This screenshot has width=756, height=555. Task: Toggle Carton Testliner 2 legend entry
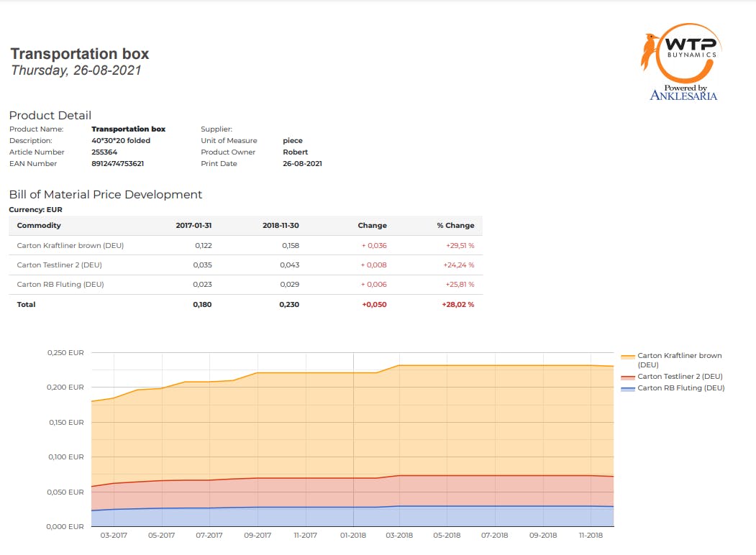tap(679, 377)
